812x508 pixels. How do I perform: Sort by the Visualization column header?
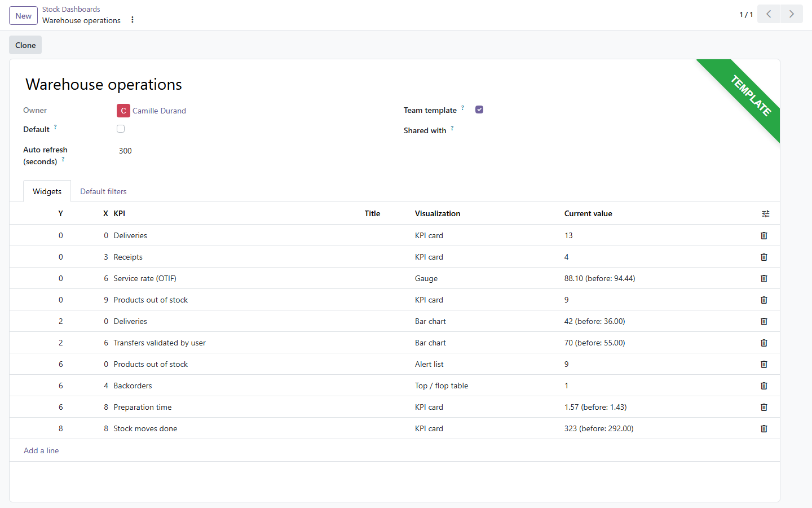click(x=487, y=213)
